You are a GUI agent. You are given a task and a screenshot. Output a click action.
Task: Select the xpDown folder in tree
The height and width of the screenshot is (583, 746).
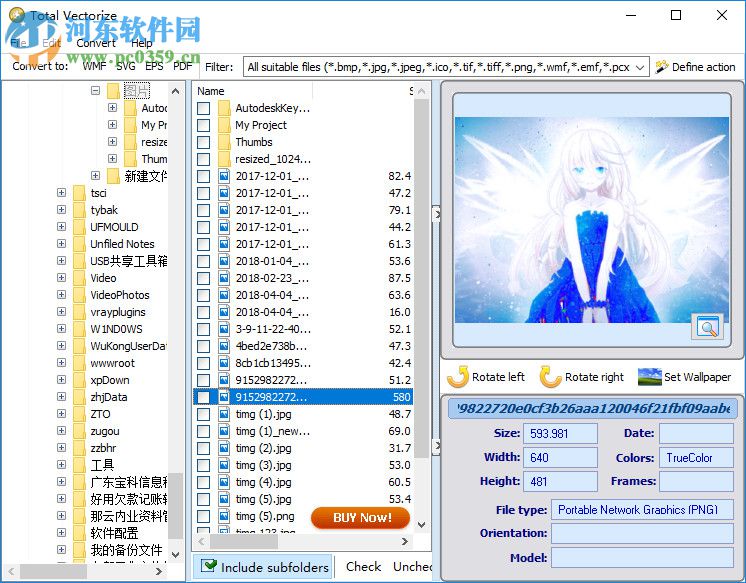pyautogui.click(x=110, y=380)
